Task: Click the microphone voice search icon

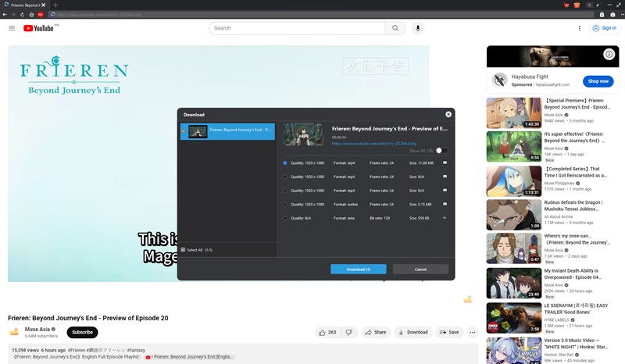Action: click(418, 28)
